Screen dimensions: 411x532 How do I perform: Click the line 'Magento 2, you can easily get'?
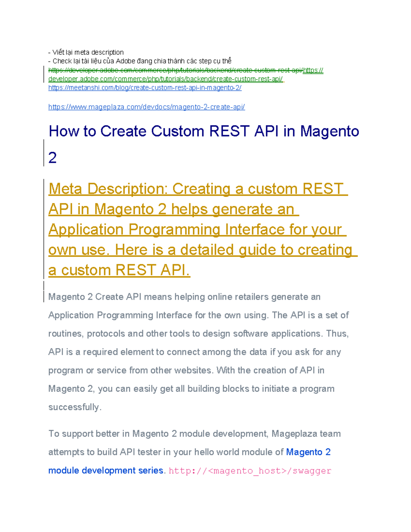(191, 389)
